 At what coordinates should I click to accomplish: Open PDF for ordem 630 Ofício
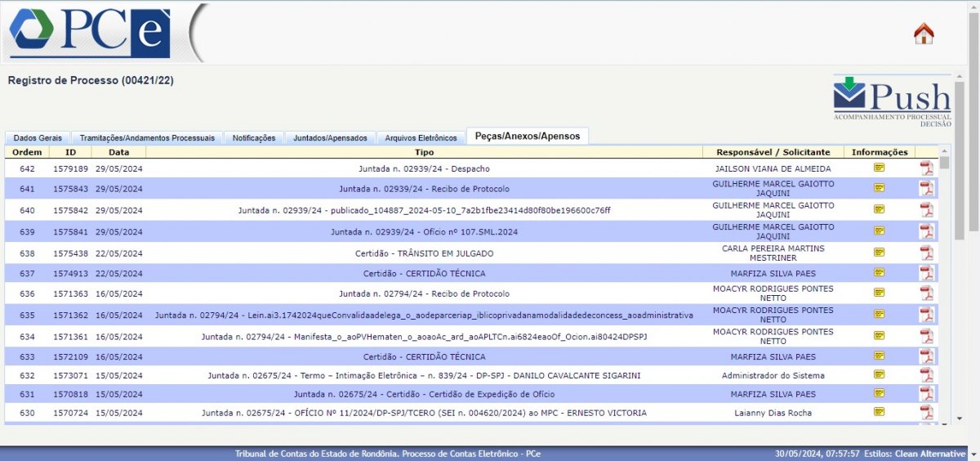click(926, 413)
